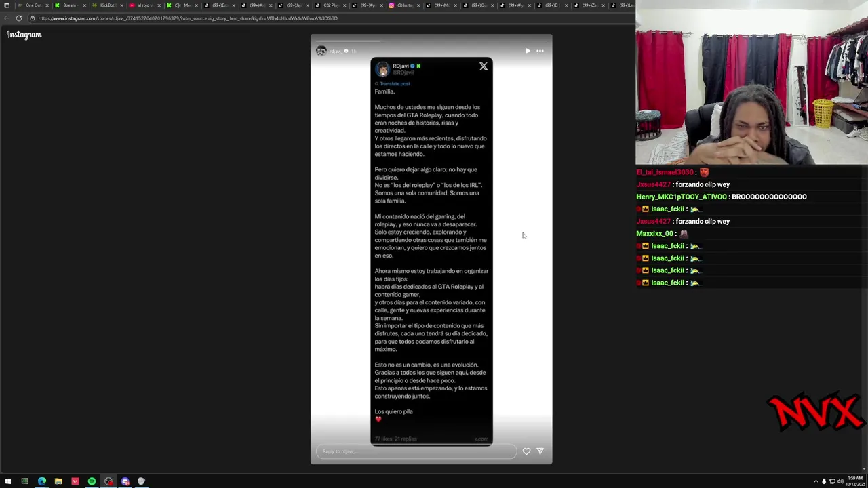Select the Instagram '(3) Insta' browser tab
This screenshot has height=488, width=868.
(x=404, y=5)
